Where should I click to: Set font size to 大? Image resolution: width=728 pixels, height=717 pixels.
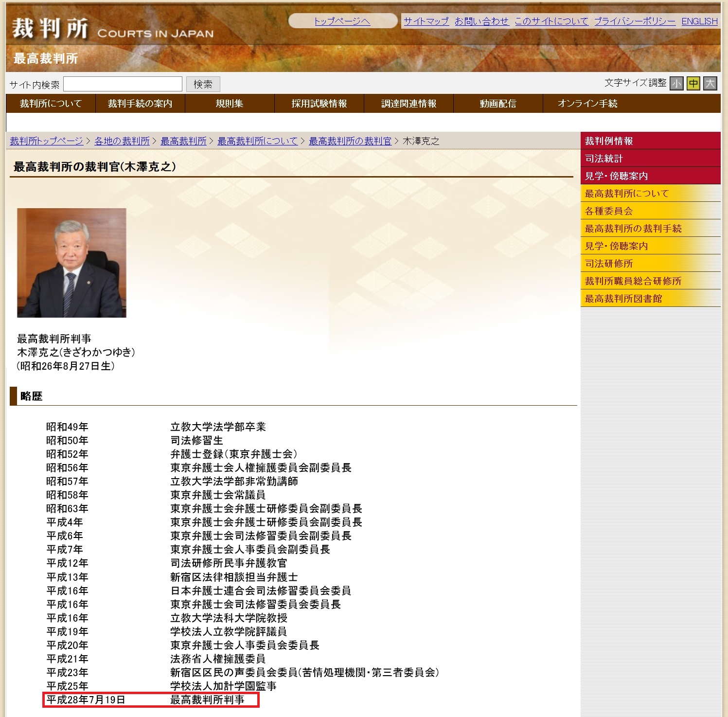[710, 84]
